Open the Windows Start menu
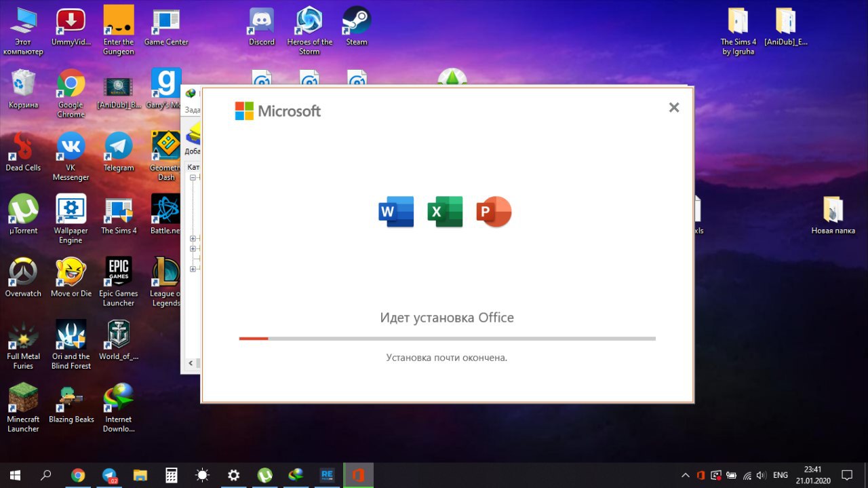Viewport: 868px width, 488px height. click(x=14, y=475)
